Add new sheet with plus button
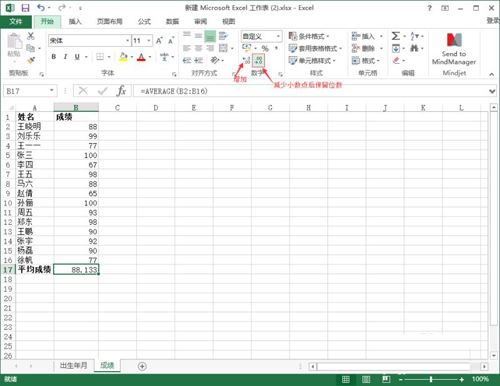Viewport: 500px width, 386px height. pyautogui.click(x=142, y=366)
